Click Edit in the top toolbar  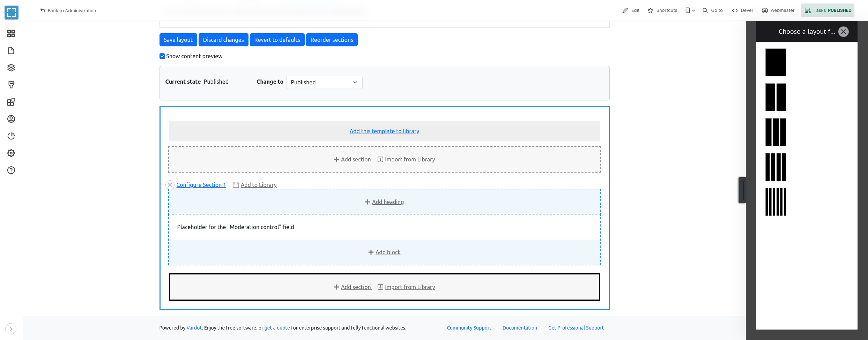click(631, 10)
